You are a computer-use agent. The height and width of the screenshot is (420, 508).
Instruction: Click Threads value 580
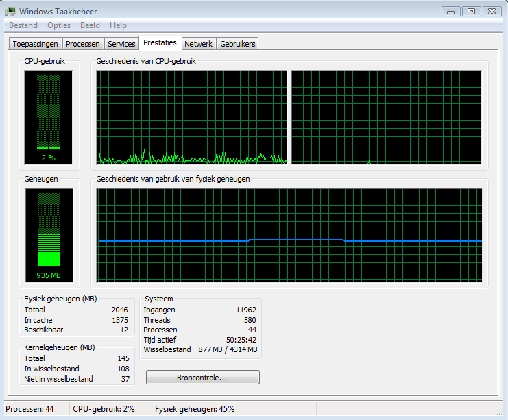[x=250, y=320]
